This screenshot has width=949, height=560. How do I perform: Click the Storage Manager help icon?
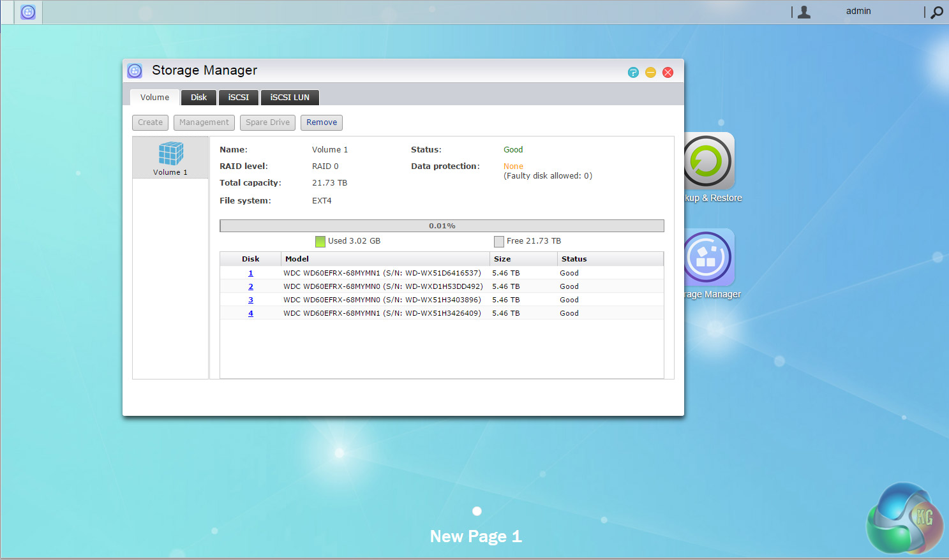[633, 72]
